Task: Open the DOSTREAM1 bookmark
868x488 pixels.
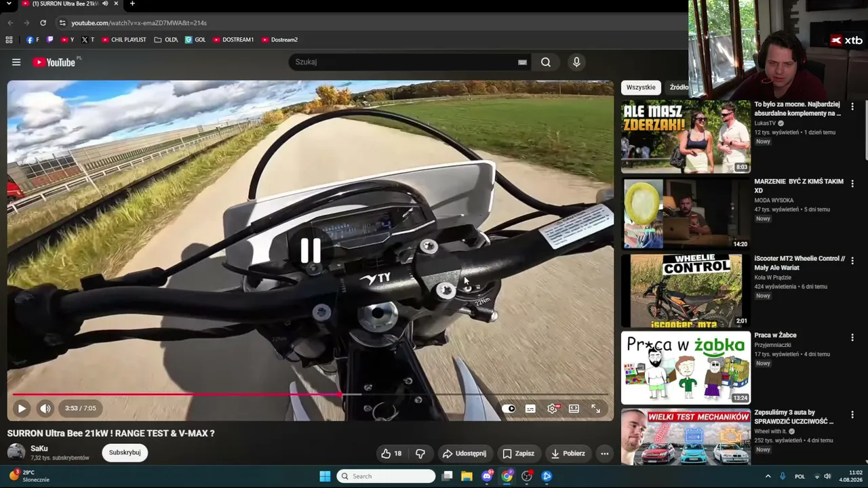Action: [x=233, y=40]
